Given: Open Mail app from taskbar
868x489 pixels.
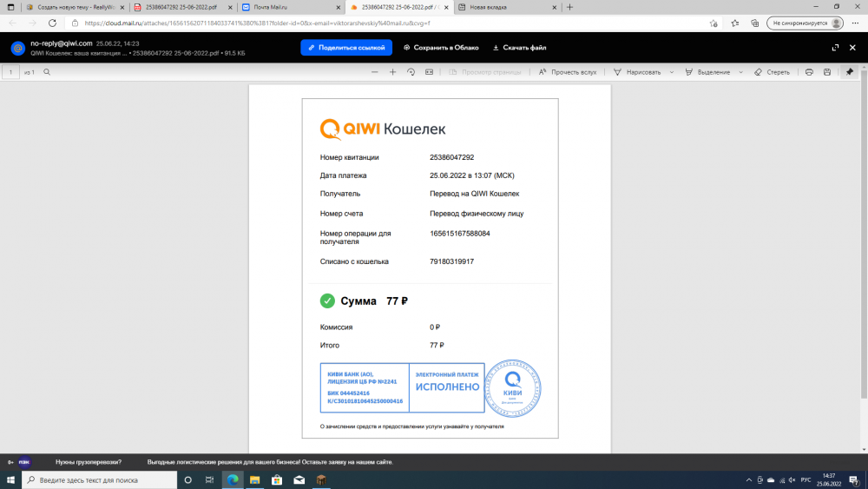Looking at the screenshot, I should 299,480.
